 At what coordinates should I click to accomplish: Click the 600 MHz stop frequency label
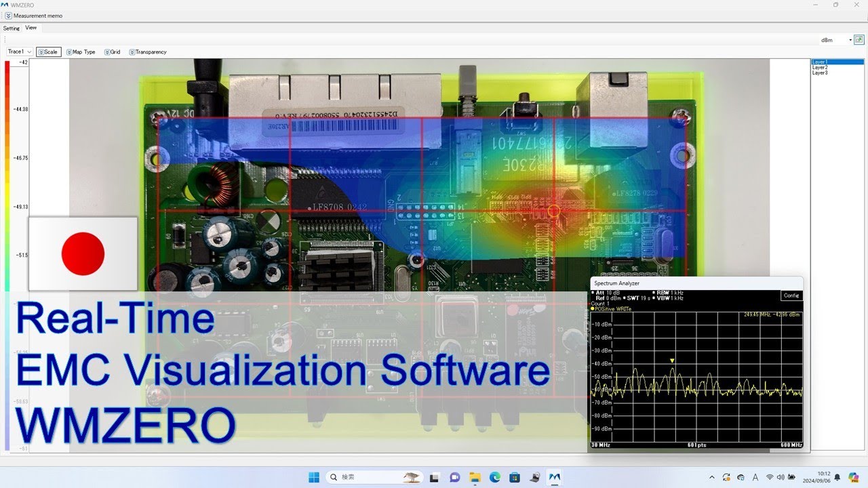(791, 445)
